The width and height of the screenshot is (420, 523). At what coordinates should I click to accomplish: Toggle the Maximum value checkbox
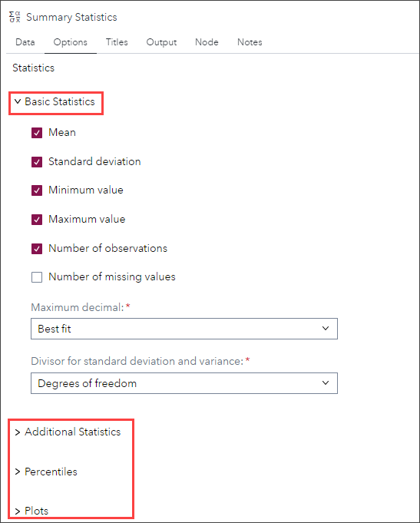point(37,220)
